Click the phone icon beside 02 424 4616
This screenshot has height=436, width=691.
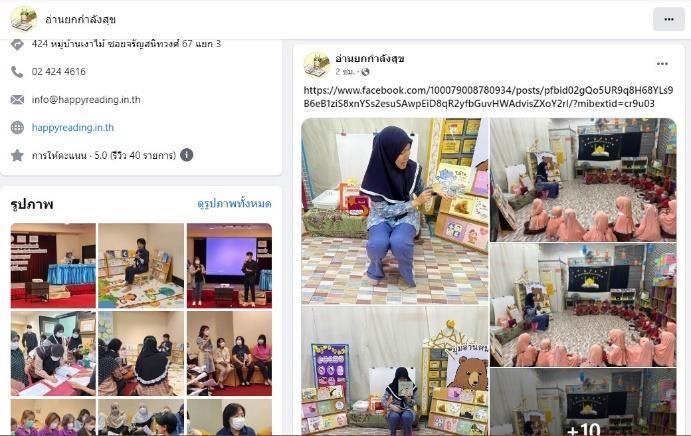17,71
